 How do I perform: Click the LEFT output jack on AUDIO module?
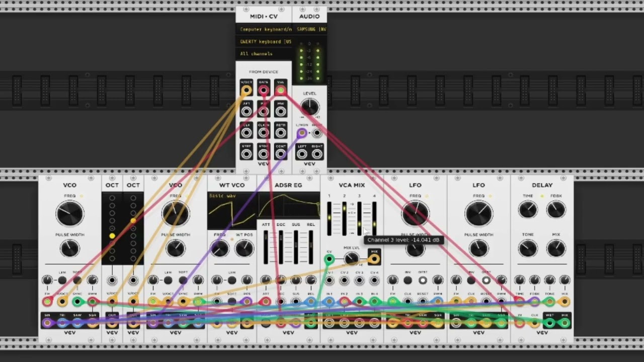302,154
